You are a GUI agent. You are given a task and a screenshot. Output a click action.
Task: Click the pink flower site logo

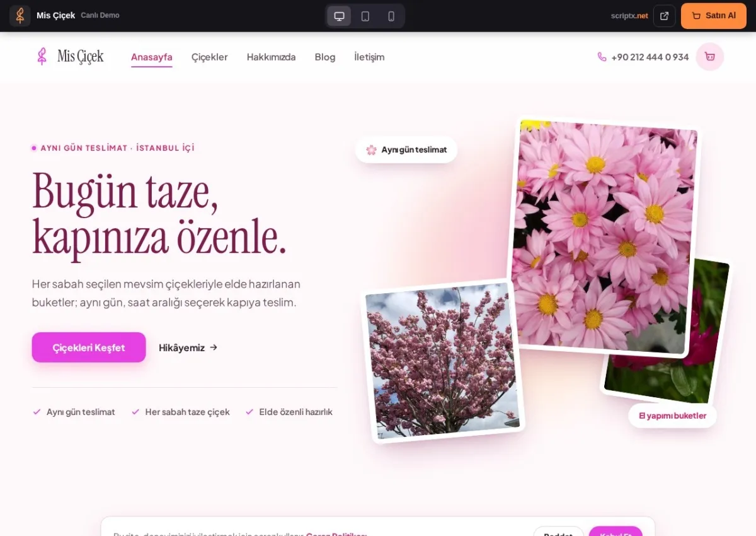pos(42,57)
